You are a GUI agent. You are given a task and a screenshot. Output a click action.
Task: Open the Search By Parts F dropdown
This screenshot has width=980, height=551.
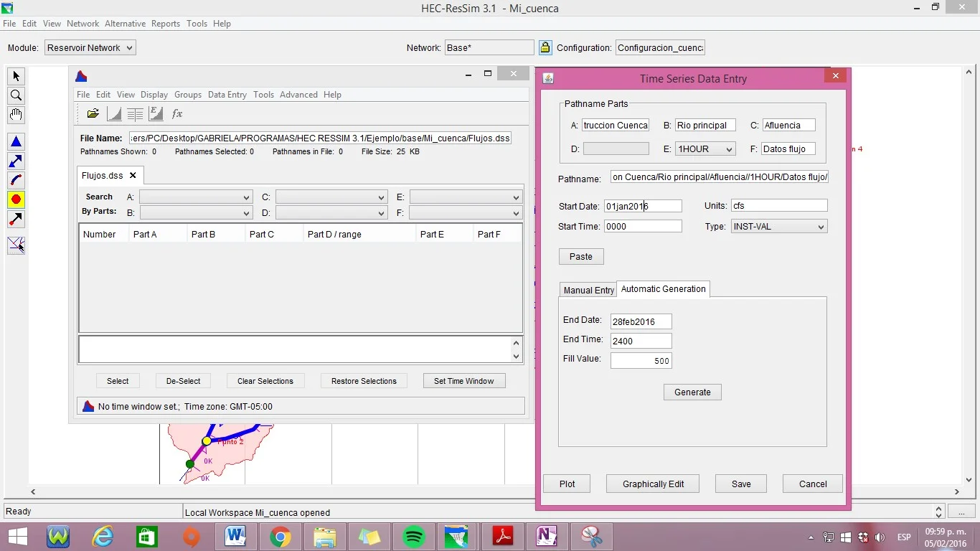click(x=466, y=213)
